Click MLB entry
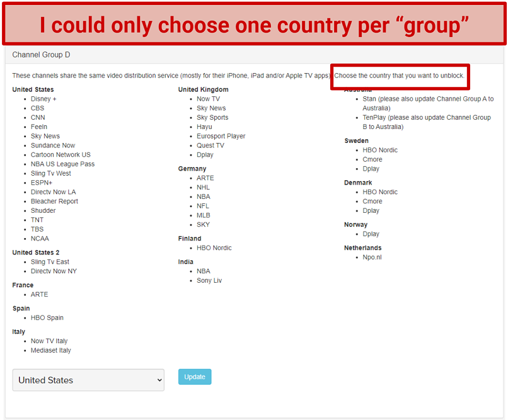The width and height of the screenshot is (508, 420). [204, 215]
